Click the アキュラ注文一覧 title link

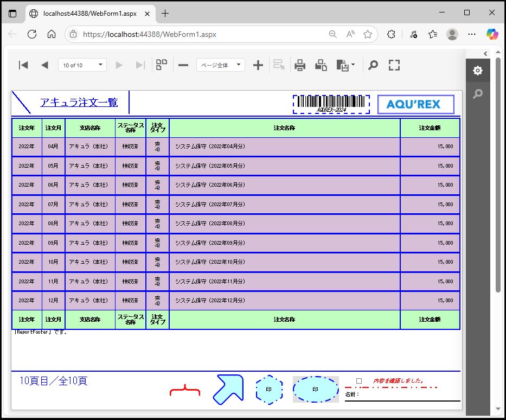tap(79, 103)
